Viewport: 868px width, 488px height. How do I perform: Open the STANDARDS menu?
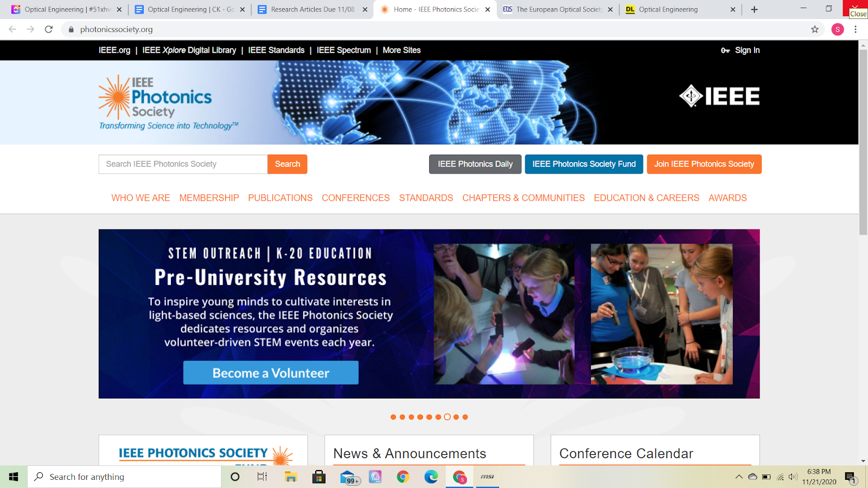coord(426,198)
